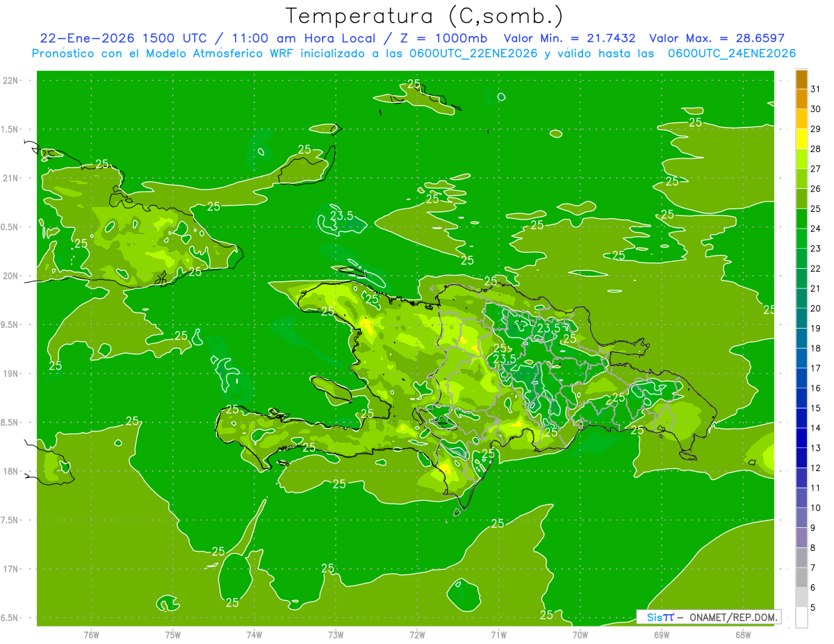Image resolution: width=834 pixels, height=644 pixels.
Task: Click the "69W" longitude axis label
Action: [662, 635]
